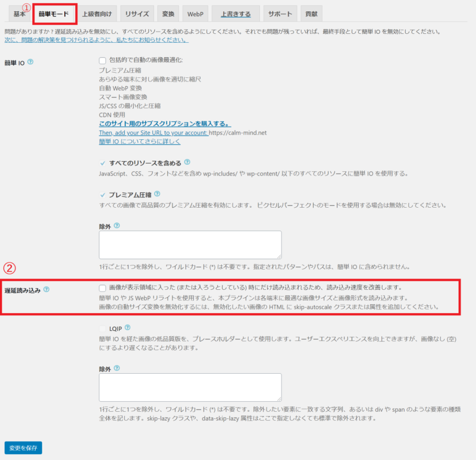Toggle LQIP checkbox
This screenshot has width=476, height=460.
pyautogui.click(x=102, y=329)
